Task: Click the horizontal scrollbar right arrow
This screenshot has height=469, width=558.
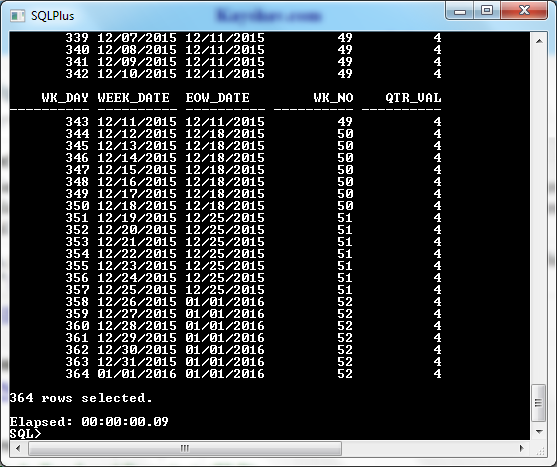Action: (x=522, y=448)
